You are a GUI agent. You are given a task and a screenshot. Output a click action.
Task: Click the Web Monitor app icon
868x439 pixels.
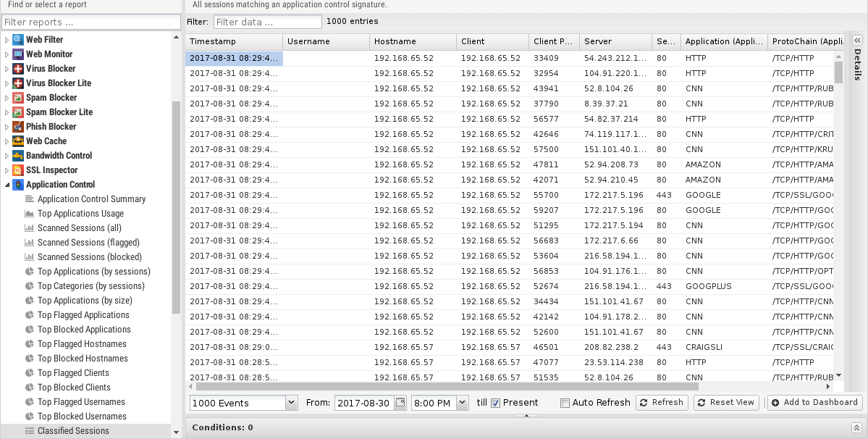[x=18, y=54]
